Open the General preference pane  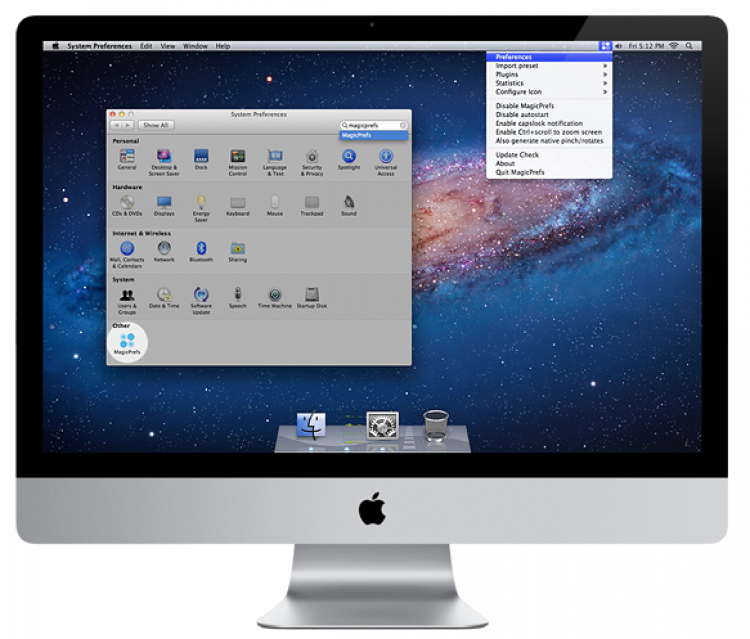click(x=127, y=159)
